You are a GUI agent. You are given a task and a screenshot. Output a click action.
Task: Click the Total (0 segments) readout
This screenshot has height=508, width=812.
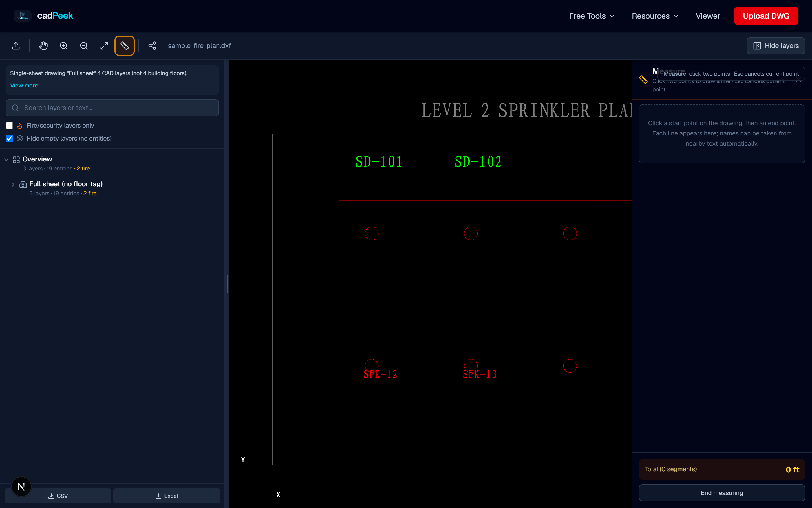coord(670,469)
